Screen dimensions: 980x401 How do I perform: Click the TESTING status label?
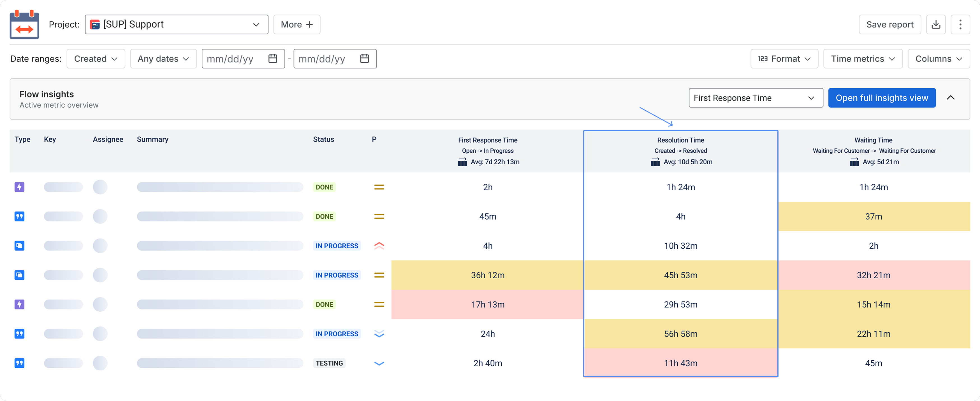pyautogui.click(x=329, y=363)
